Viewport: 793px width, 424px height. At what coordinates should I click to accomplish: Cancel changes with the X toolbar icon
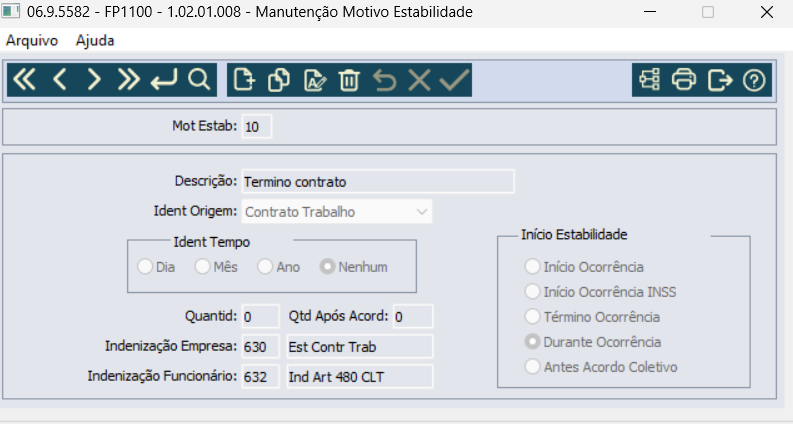[419, 80]
